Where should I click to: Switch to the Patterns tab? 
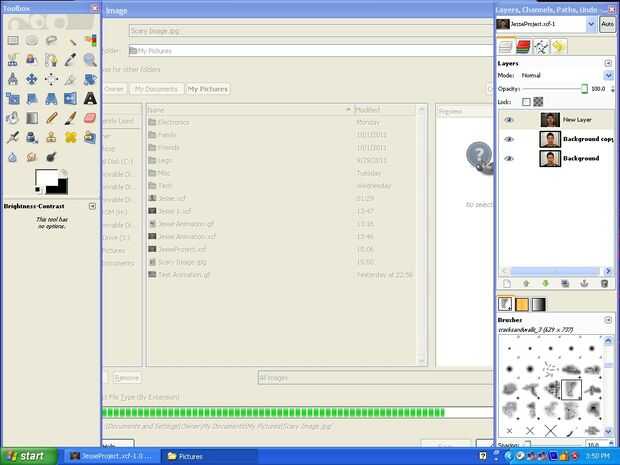[522, 304]
